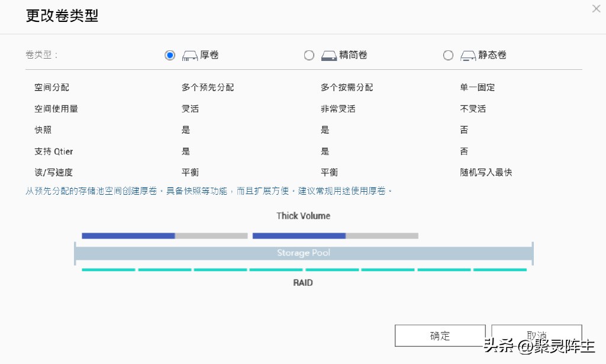Viewport: 606px width, 364px height.
Task: Select the 精简卷 radio button
Action: pos(309,54)
